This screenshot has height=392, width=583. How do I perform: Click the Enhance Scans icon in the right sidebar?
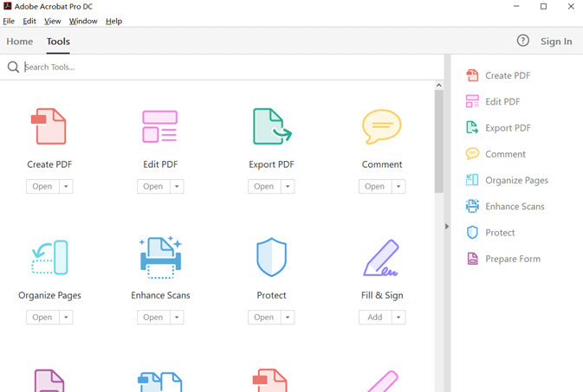[x=472, y=206]
